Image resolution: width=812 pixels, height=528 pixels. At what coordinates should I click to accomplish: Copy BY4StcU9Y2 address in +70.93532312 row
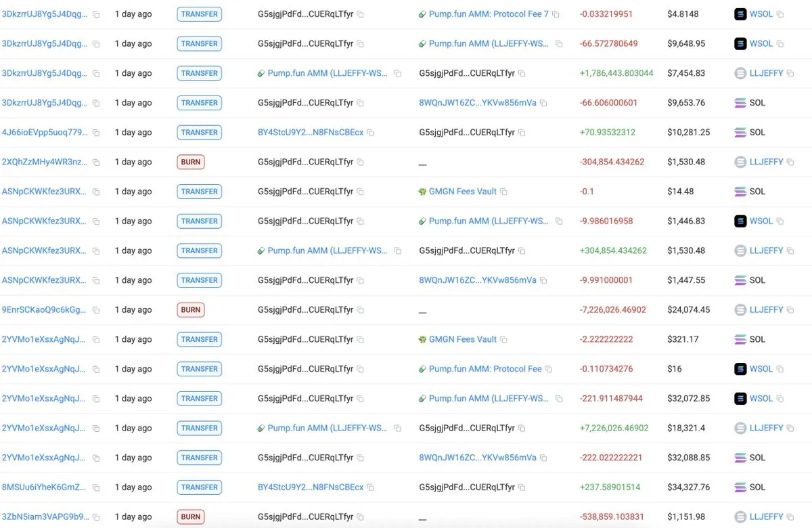pos(370,133)
